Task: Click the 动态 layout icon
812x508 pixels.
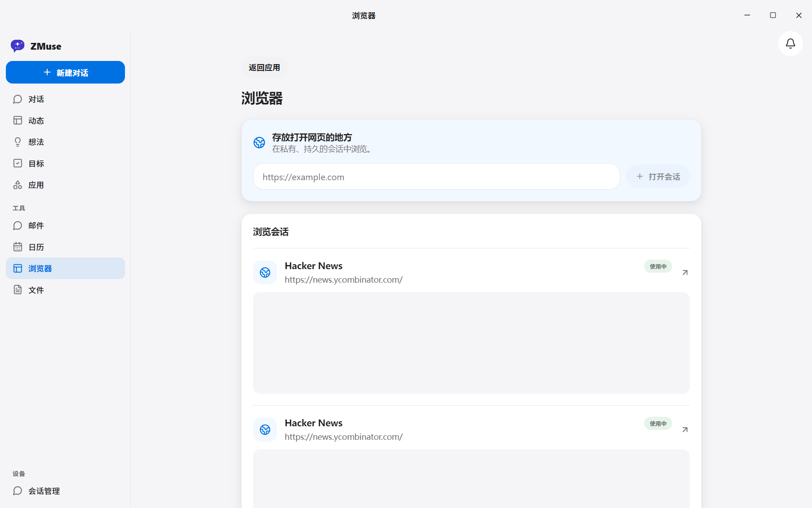Action: click(x=18, y=121)
